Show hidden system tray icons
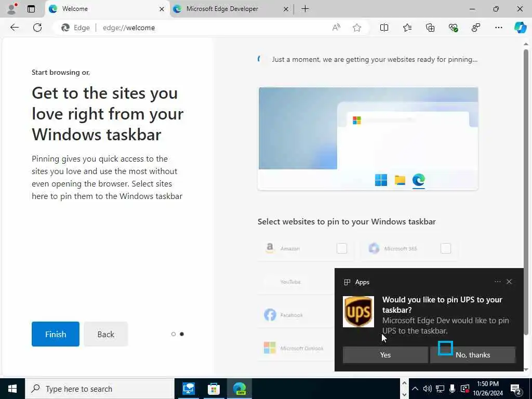532x399 pixels. (415, 389)
